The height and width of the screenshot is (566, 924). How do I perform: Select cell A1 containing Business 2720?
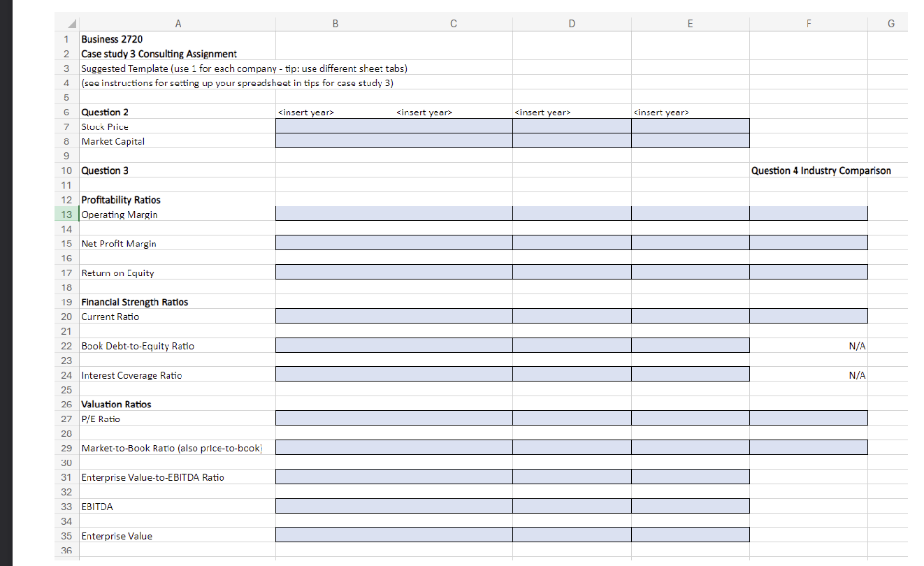point(178,39)
